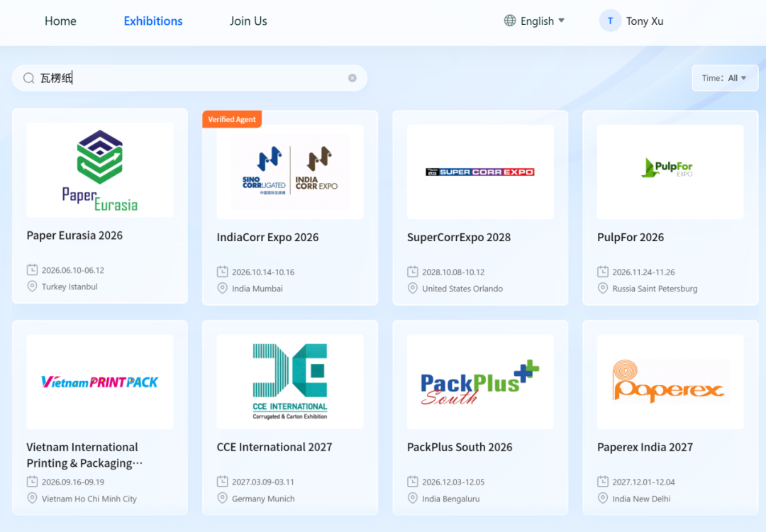Open Vietnam International Printing & Packaging title
Viewport: 766px width, 532px height.
84,455
